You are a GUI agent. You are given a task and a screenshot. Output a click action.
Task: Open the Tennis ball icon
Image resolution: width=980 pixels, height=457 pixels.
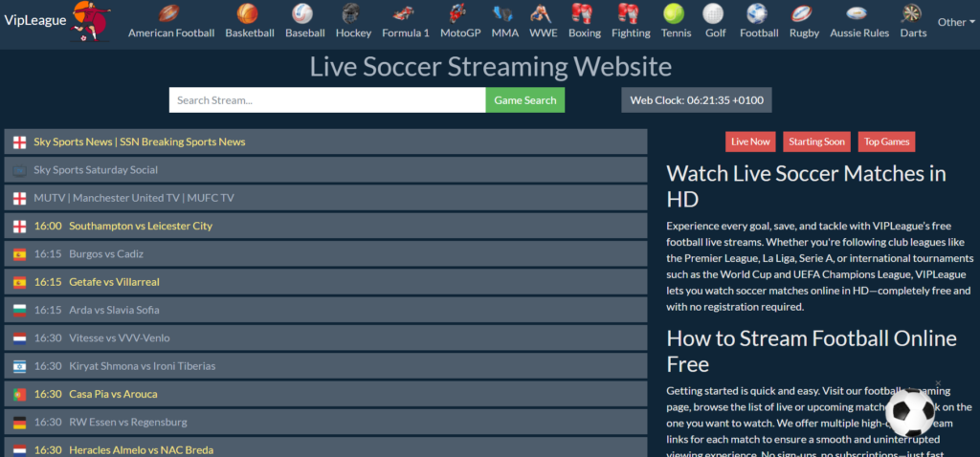[674, 13]
